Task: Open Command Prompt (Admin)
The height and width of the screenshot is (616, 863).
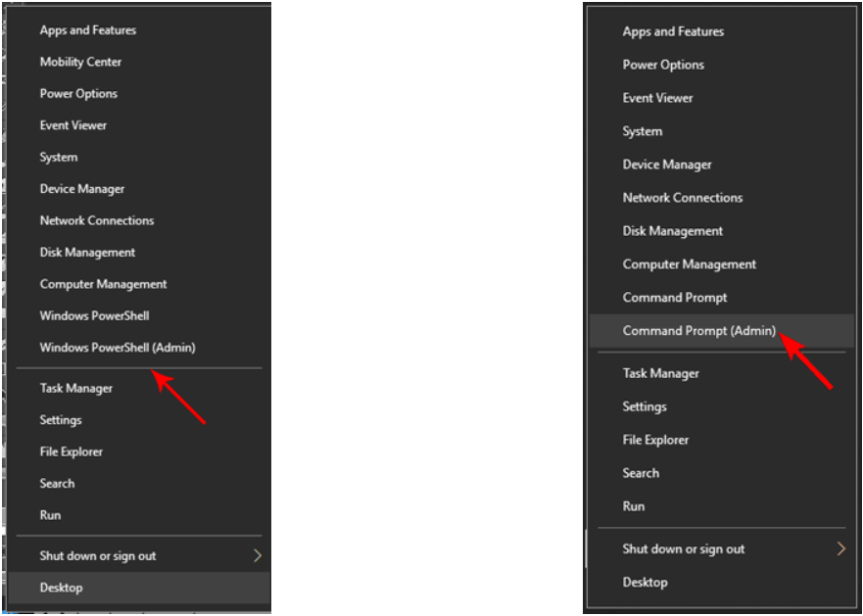Action: (698, 331)
